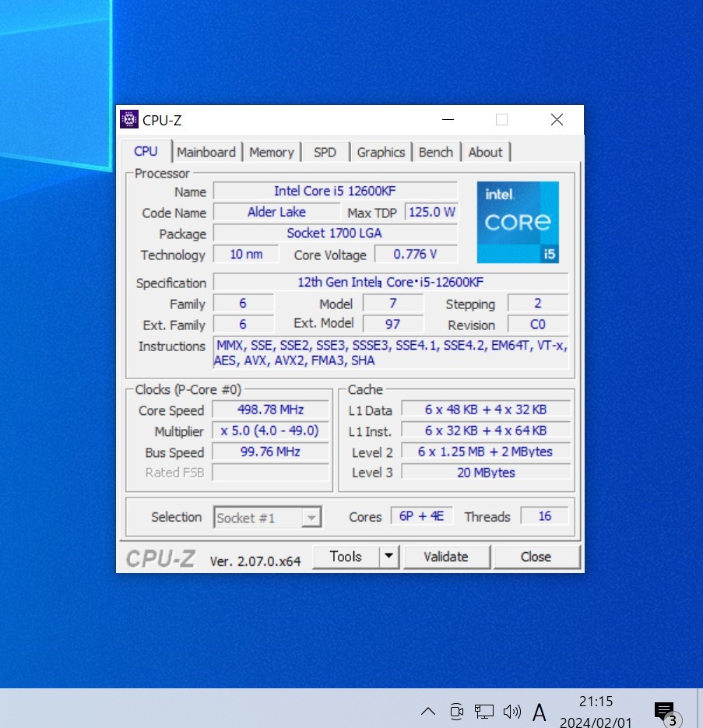Click the 'Ver. 2.07.0.x64' version text

point(255,561)
